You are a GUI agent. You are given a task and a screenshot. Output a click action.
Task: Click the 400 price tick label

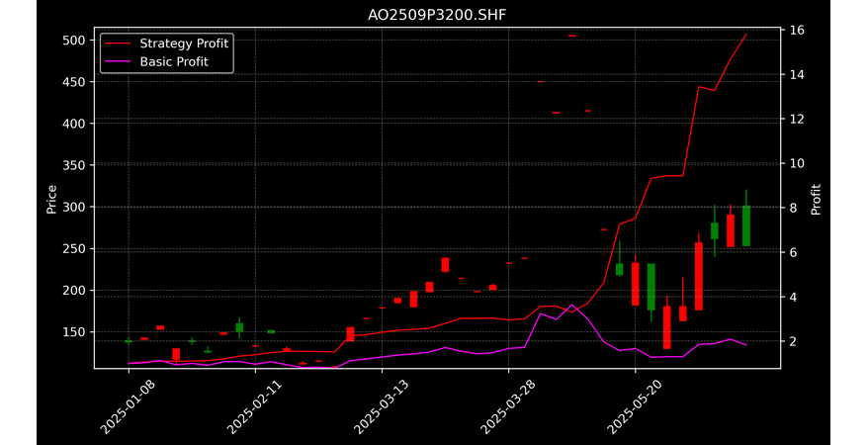73,124
